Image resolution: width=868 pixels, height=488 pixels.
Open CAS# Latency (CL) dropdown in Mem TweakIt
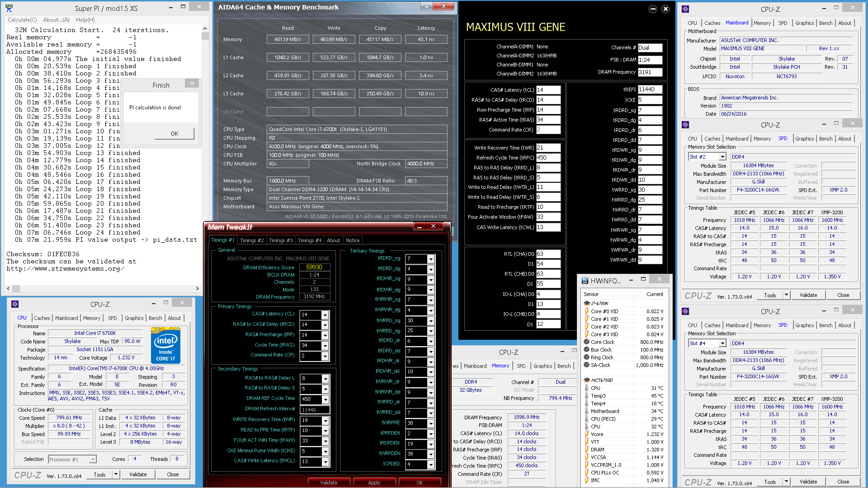[x=325, y=314]
